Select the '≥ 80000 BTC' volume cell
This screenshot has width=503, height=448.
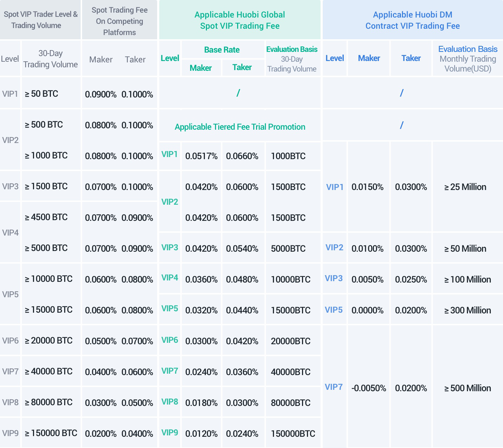coord(49,402)
